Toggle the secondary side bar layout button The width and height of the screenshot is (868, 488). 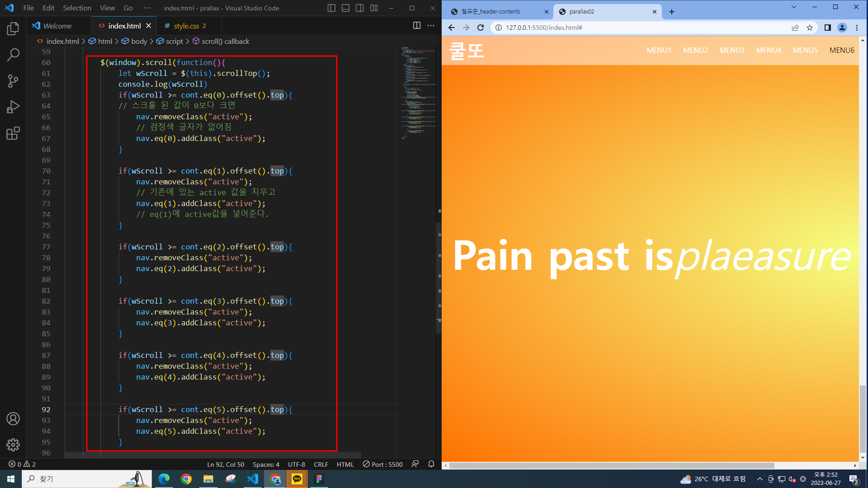[x=360, y=8]
